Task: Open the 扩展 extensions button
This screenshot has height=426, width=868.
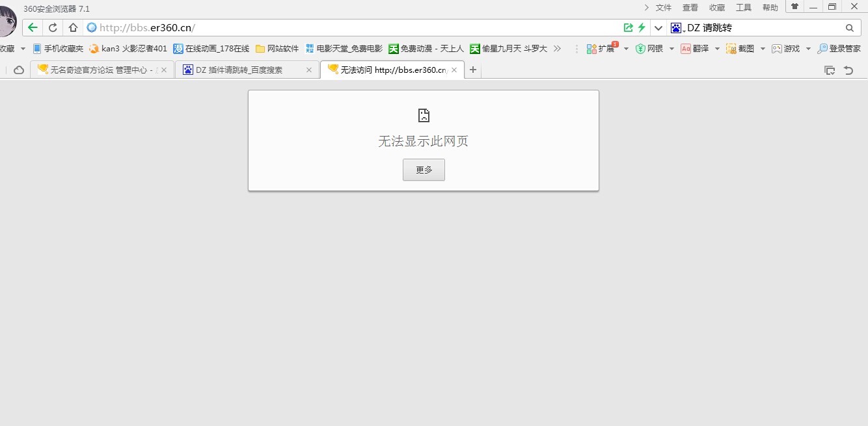Action: coord(601,49)
